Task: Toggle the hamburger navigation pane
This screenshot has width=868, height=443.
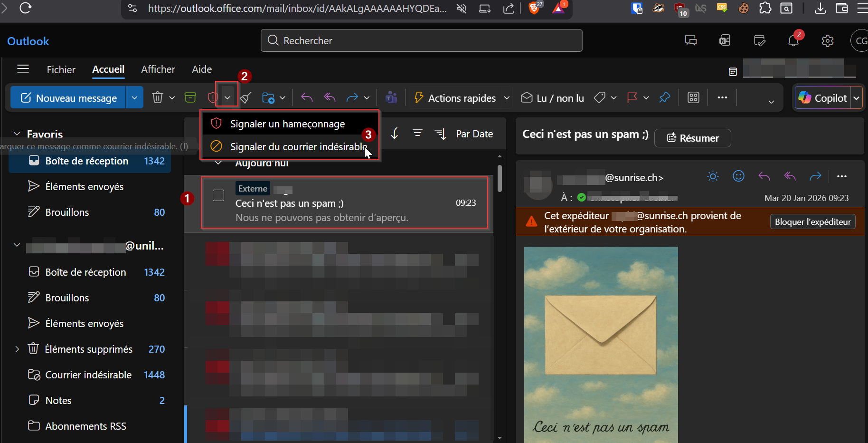Action: pos(23,69)
